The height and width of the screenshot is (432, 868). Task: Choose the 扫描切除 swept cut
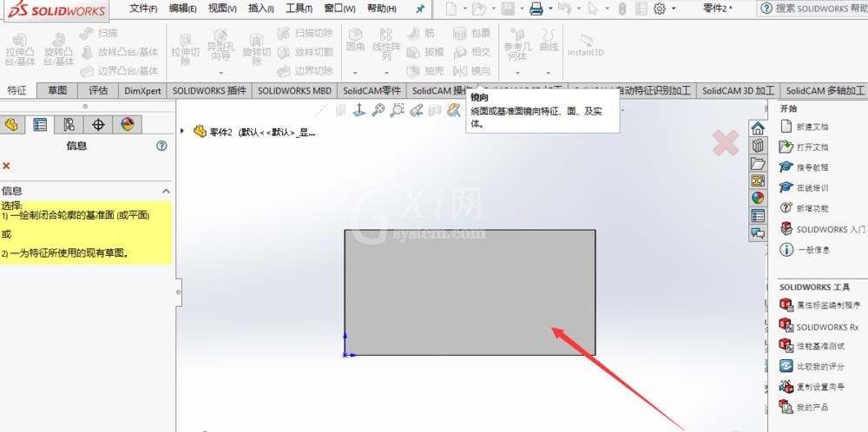pos(306,33)
